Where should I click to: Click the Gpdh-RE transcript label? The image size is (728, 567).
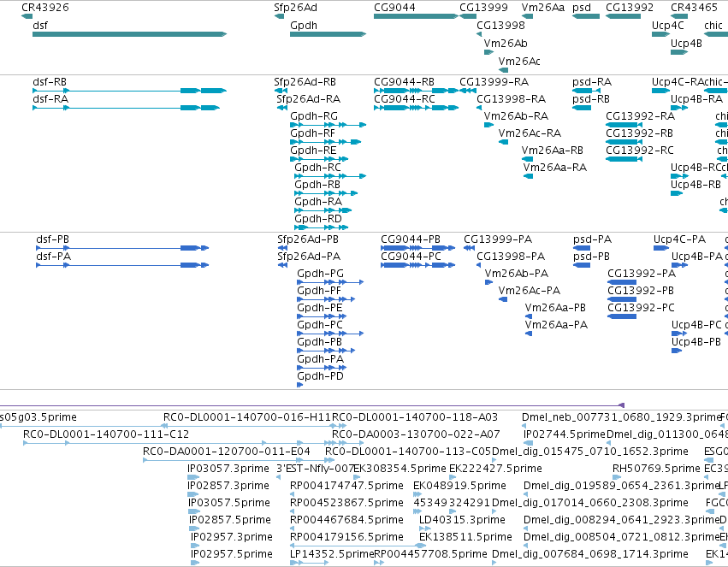(313, 151)
